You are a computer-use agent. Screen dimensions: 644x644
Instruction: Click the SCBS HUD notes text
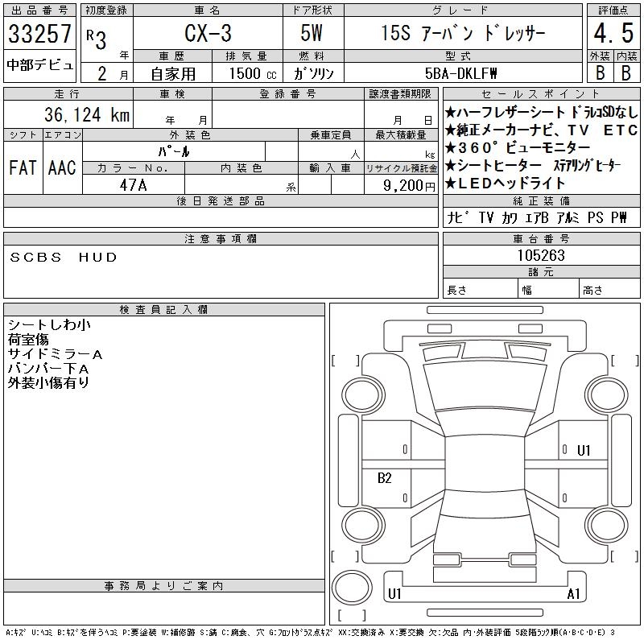click(64, 257)
